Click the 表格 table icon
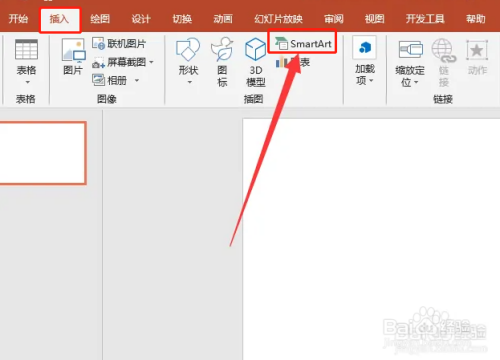This screenshot has height=360, width=500. tap(26, 50)
